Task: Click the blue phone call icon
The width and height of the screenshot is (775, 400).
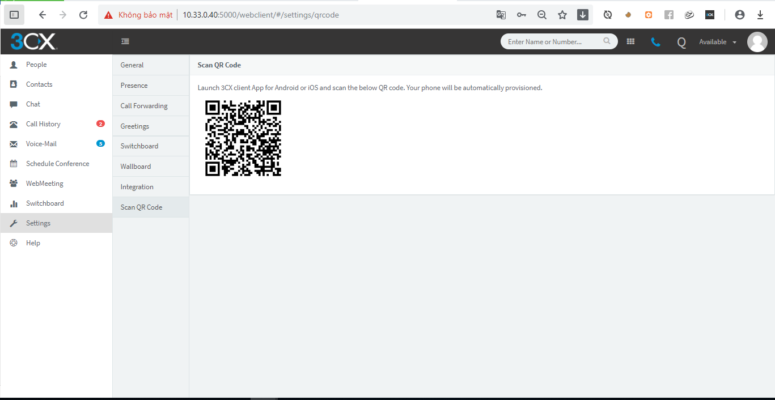Action: pyautogui.click(x=655, y=42)
